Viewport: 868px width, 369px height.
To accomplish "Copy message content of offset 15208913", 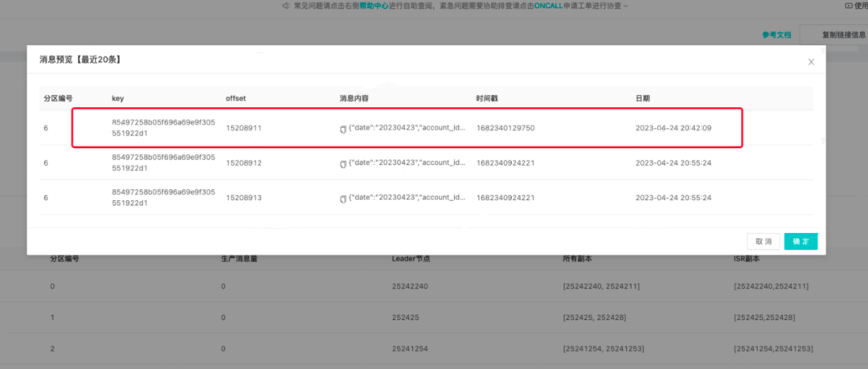I will point(343,199).
